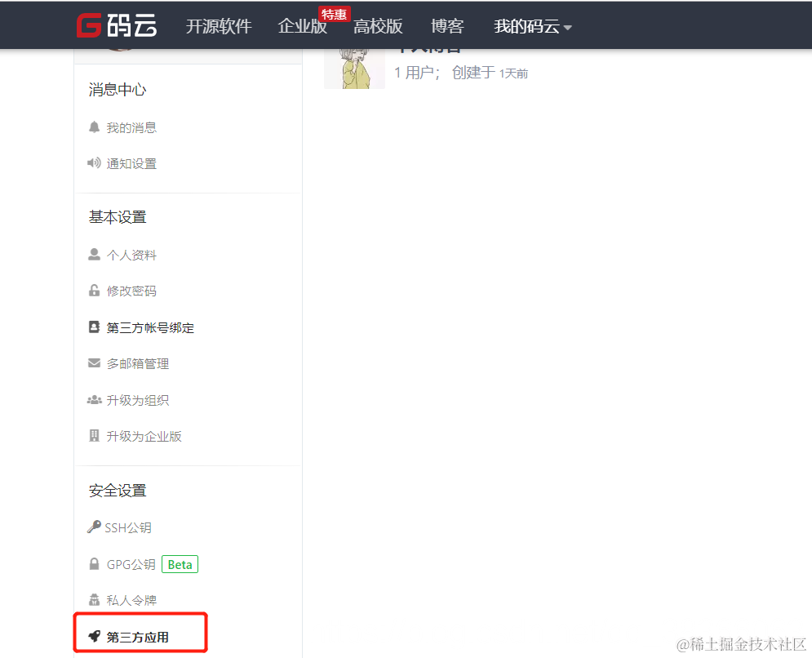Click the key icon beside SSH公钥

(94, 527)
